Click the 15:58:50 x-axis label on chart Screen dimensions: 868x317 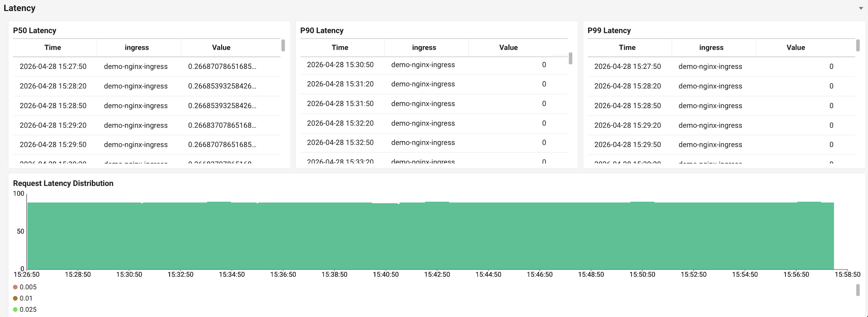(x=848, y=275)
